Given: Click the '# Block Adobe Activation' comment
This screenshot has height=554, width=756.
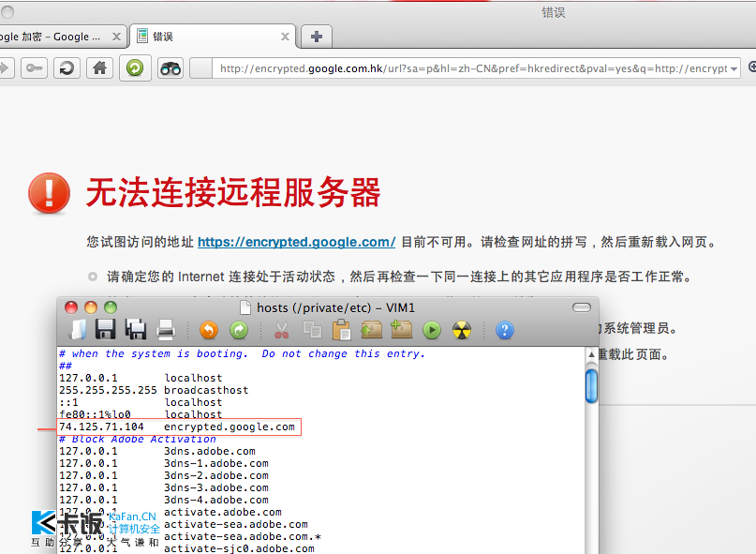Looking at the screenshot, I should pyautogui.click(x=138, y=439).
